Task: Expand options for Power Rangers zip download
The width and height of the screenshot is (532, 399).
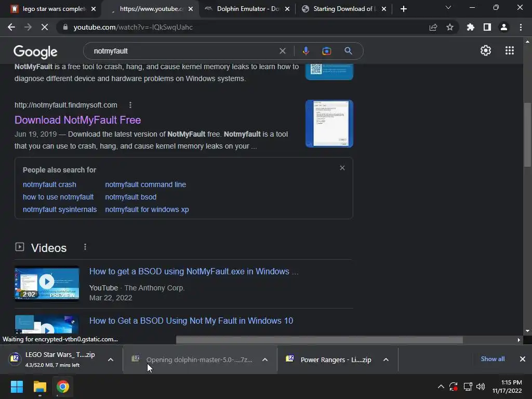Action: 386,360
